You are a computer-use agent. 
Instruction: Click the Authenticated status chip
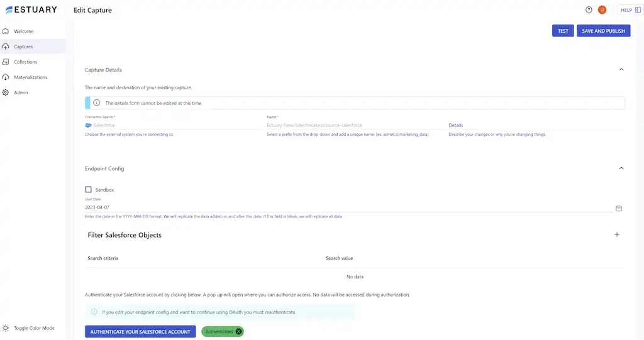pos(223,331)
